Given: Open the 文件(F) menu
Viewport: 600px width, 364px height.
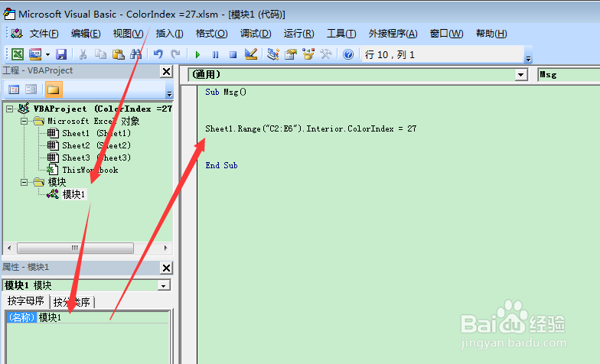Looking at the screenshot, I should point(44,34).
